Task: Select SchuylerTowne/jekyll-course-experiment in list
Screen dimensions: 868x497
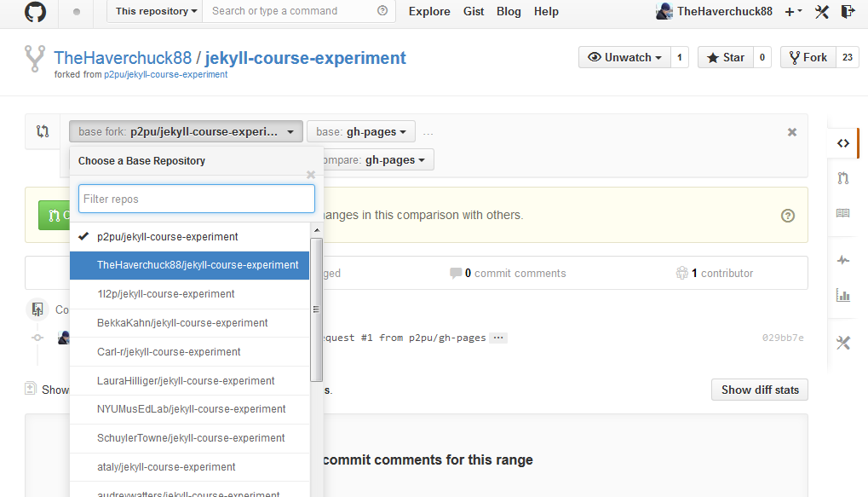Action: click(189, 437)
